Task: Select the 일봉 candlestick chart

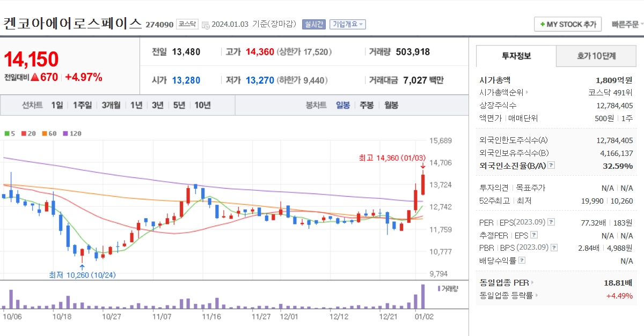Action: click(343, 105)
